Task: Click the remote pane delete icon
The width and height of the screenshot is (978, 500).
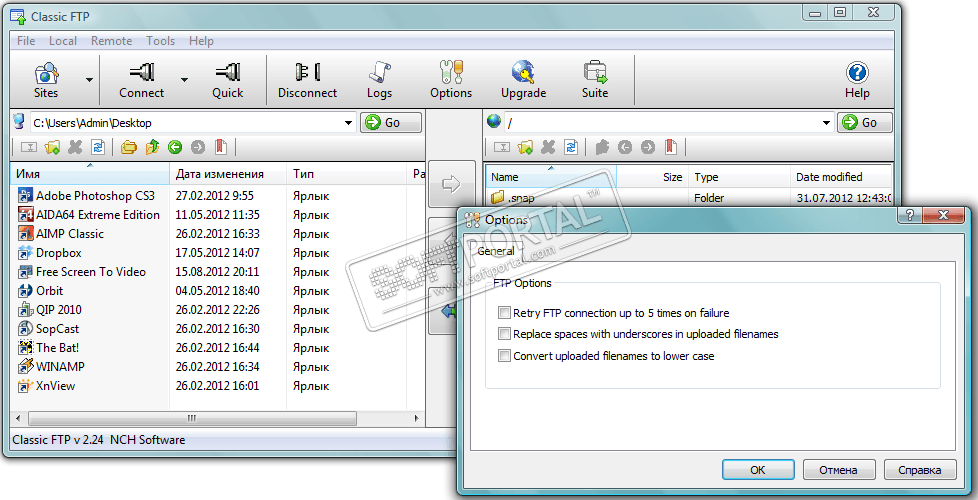Action: click(x=548, y=147)
